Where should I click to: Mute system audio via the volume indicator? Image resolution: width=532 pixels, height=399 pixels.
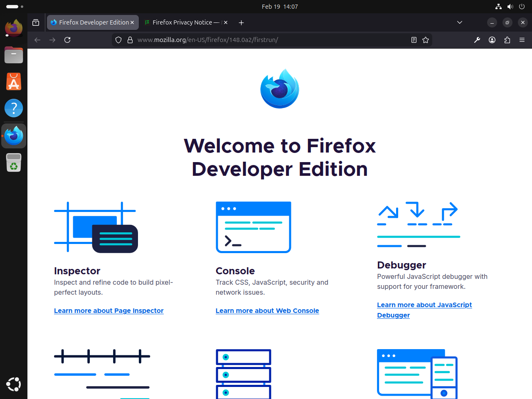point(510,6)
